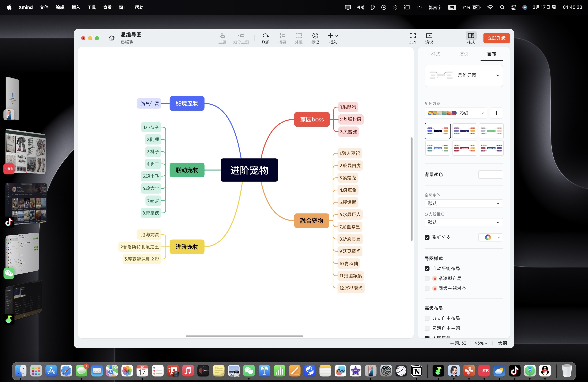Select the 秘境宠物 branch topic
Screen dimensions: 588x382
(x=187, y=103)
